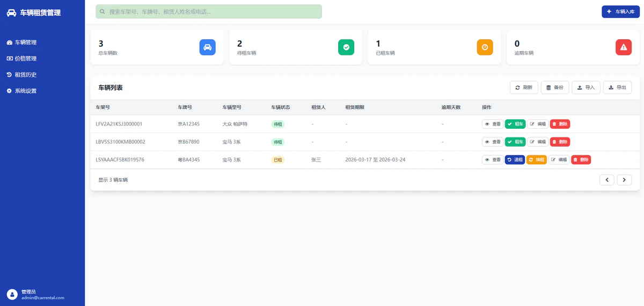Click the 车辆入库 button

pyautogui.click(x=620, y=11)
